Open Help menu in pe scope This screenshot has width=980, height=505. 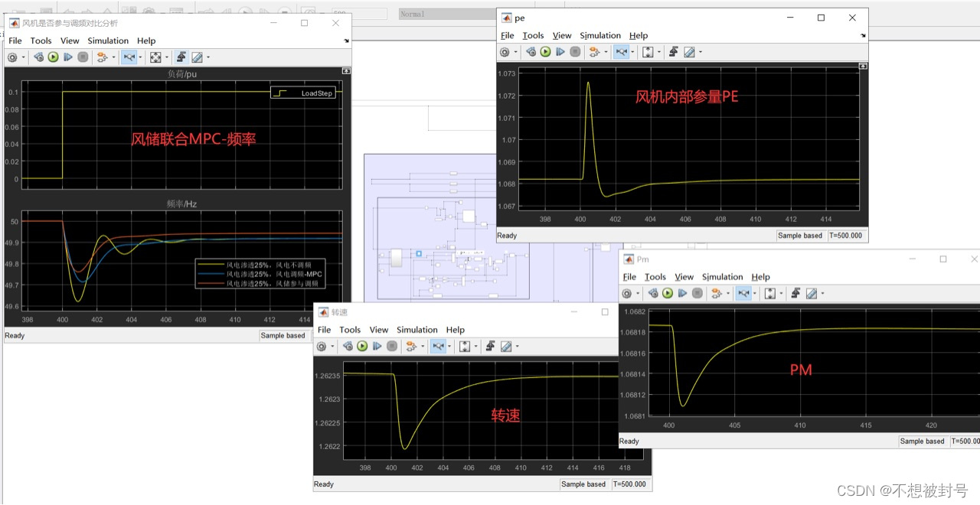[x=639, y=35]
